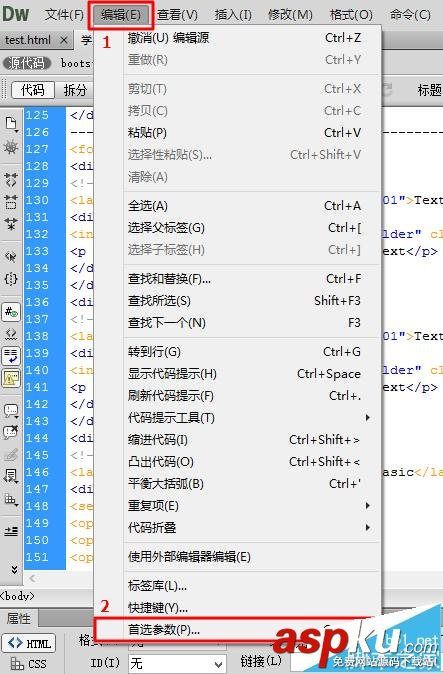Select the 属性 properties panel tab
This screenshot has width=443, height=674.
18,618
